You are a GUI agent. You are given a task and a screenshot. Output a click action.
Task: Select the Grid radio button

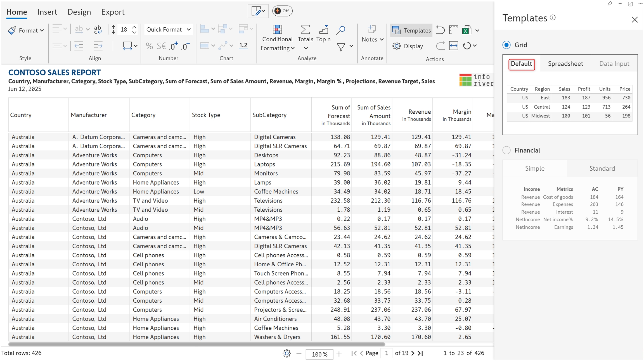click(x=506, y=45)
